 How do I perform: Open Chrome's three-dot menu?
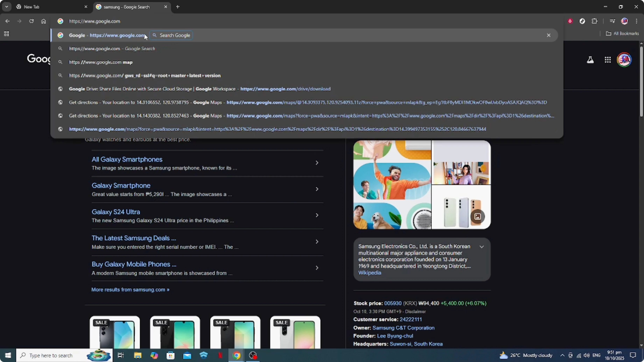tap(637, 21)
